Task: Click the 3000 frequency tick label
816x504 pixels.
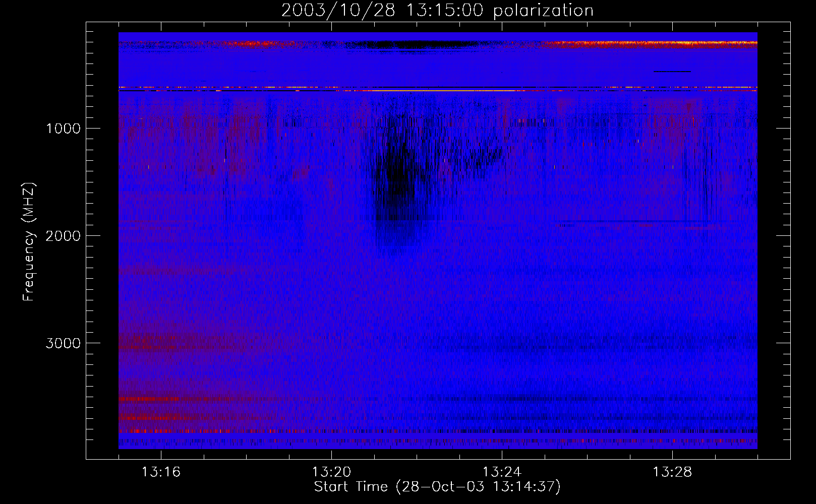Action: click(x=63, y=343)
